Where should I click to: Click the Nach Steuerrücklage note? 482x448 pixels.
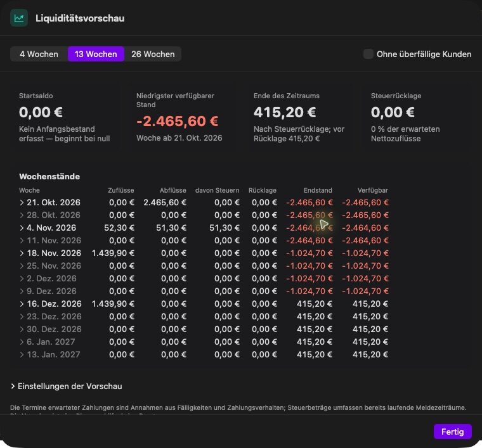point(299,134)
